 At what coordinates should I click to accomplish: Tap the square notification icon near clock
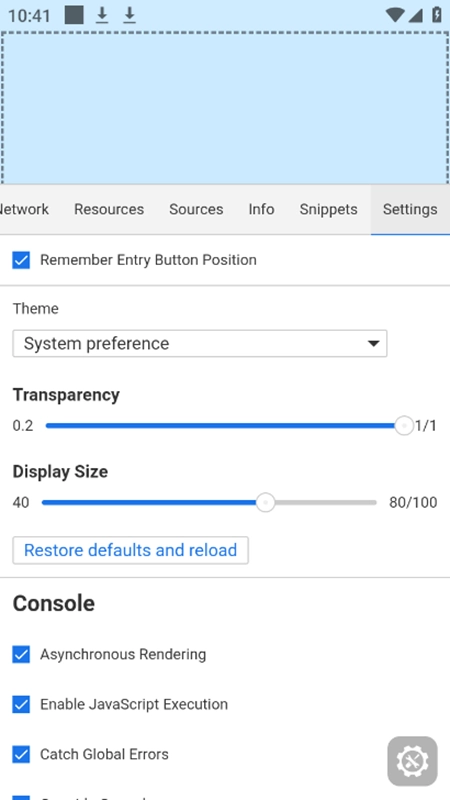pos(74,15)
